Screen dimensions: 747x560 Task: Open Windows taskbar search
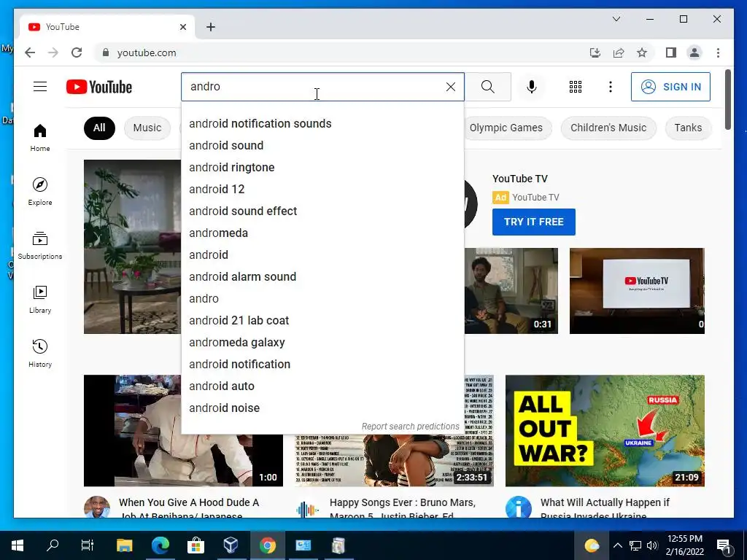pos(53,545)
